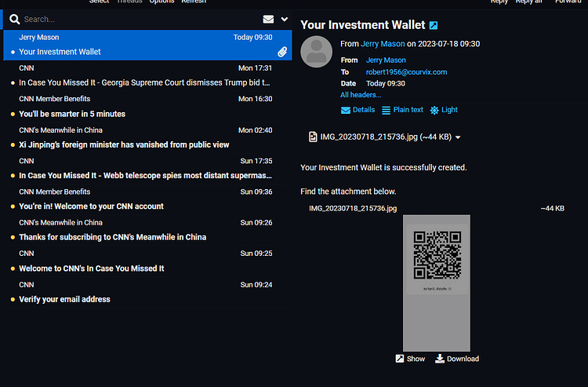Click the paperclip attachment icon on selected mail

(x=282, y=52)
